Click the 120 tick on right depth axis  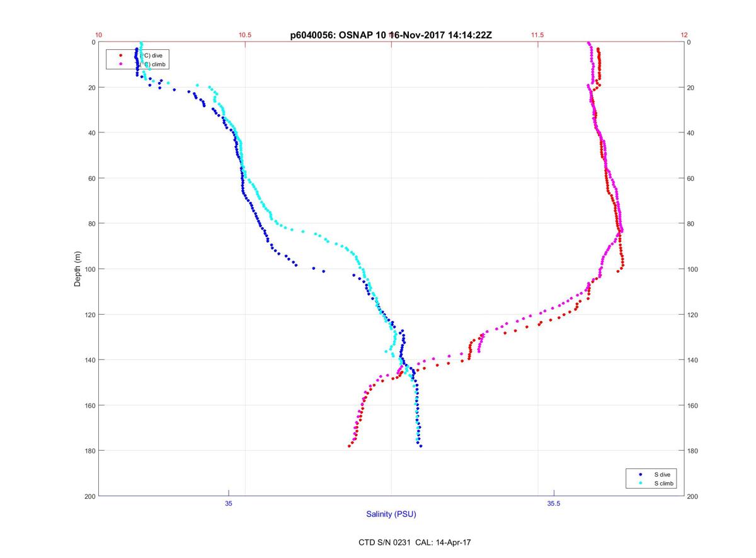coord(694,315)
